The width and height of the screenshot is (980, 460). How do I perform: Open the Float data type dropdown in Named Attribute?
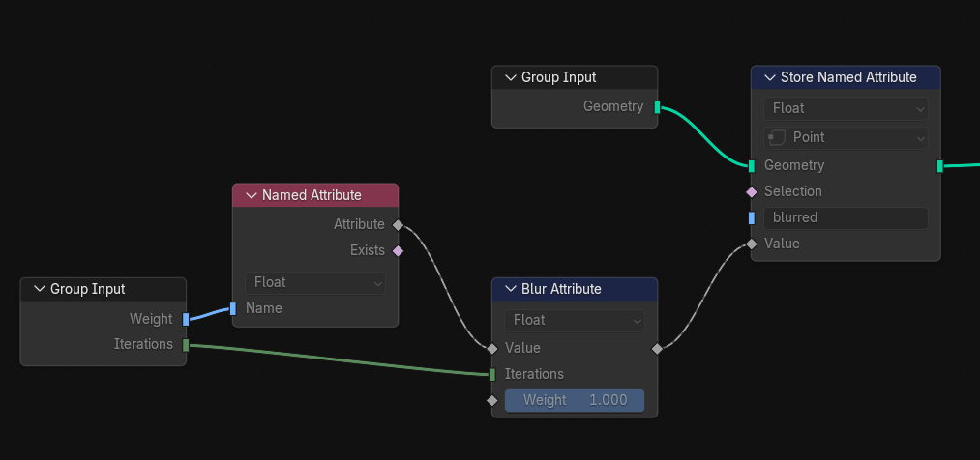click(x=315, y=283)
